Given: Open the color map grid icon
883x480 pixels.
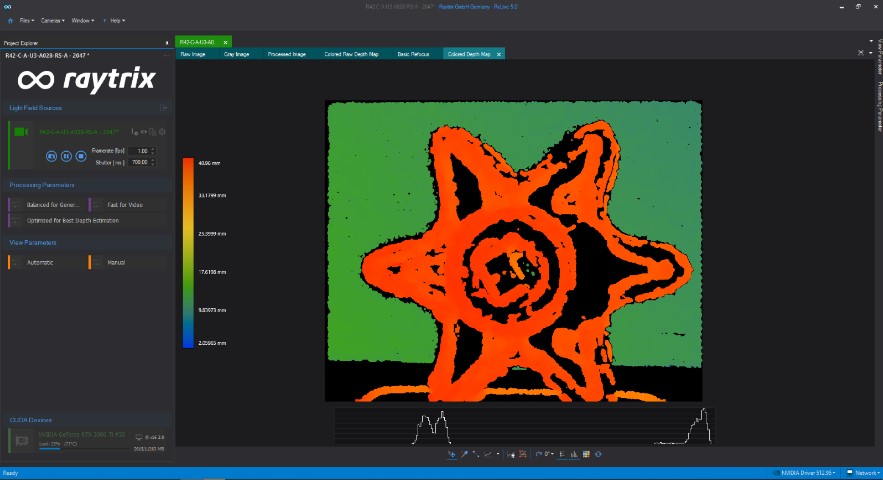Looking at the screenshot, I should point(586,454).
